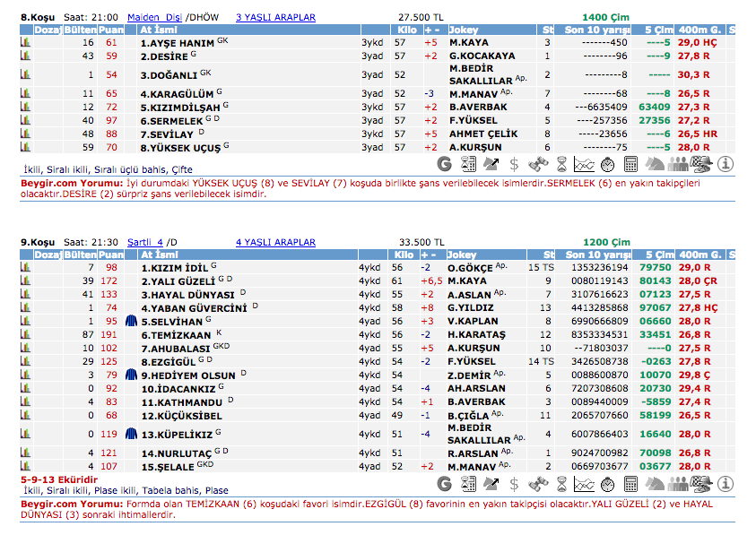Open the people group icon in race 9

[x=679, y=485]
